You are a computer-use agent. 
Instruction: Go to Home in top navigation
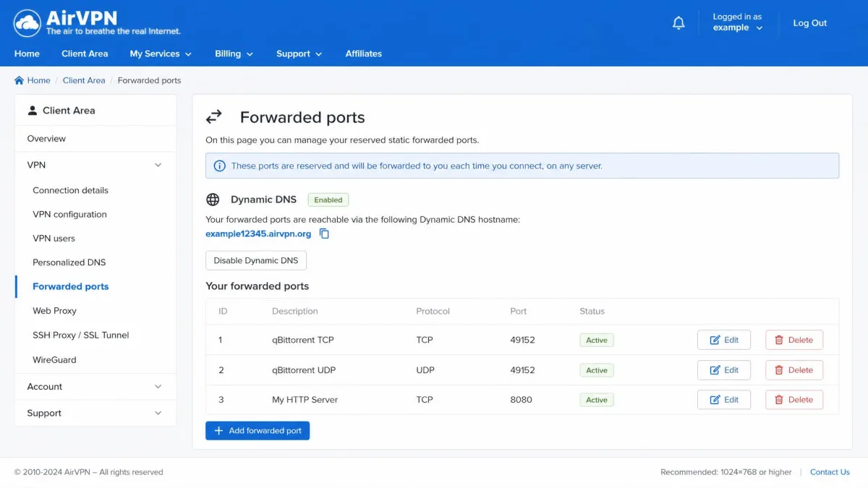tap(27, 53)
